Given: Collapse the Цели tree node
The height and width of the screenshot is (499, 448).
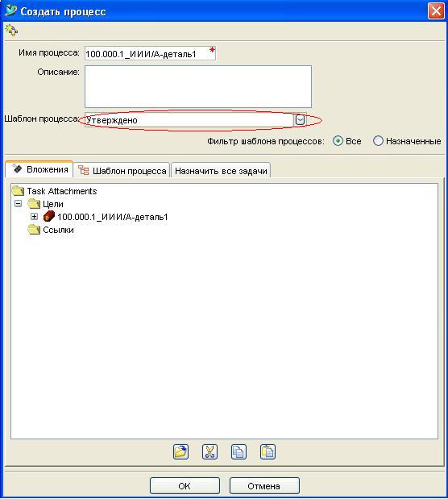Looking at the screenshot, I should [x=19, y=204].
